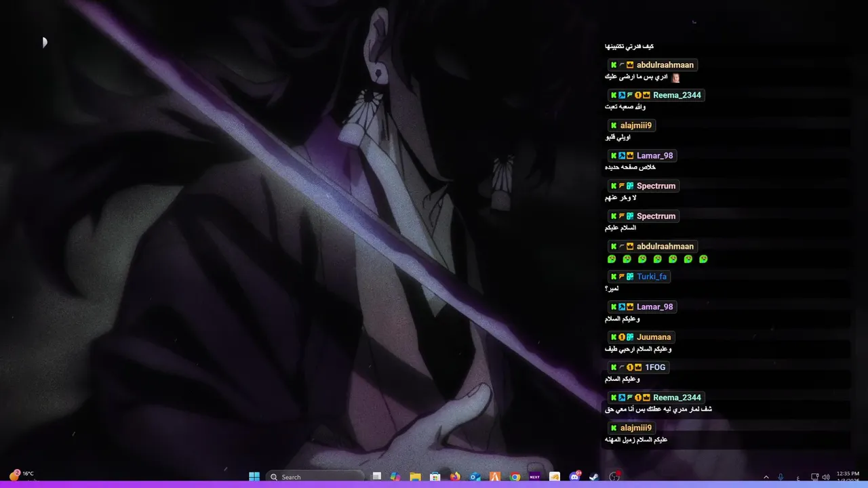Screen dimensions: 868x488
Task: Select the Turki_fa username in chat
Action: [652, 277]
